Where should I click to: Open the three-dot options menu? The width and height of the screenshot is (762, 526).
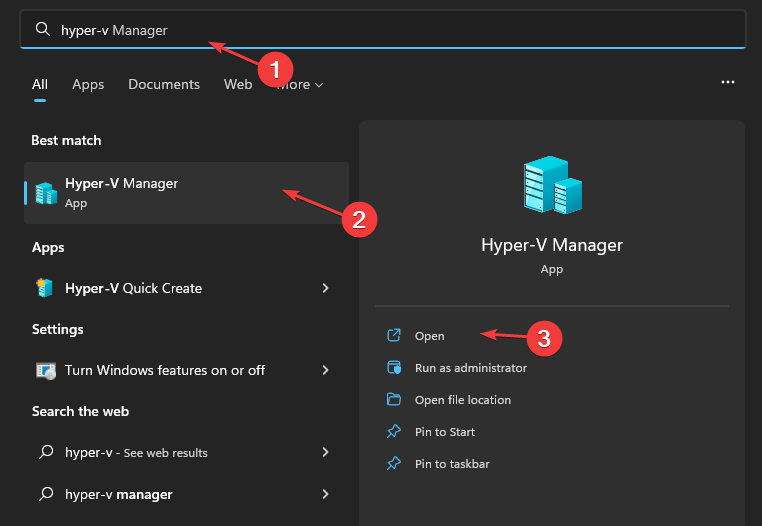pyautogui.click(x=727, y=82)
